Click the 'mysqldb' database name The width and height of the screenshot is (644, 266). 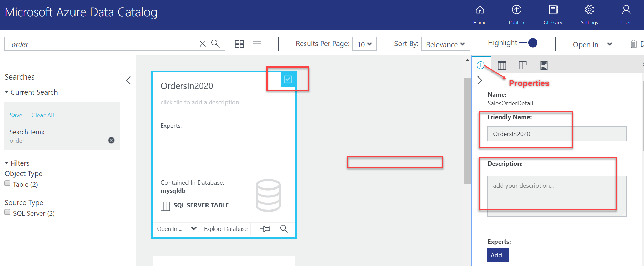pyautogui.click(x=173, y=191)
